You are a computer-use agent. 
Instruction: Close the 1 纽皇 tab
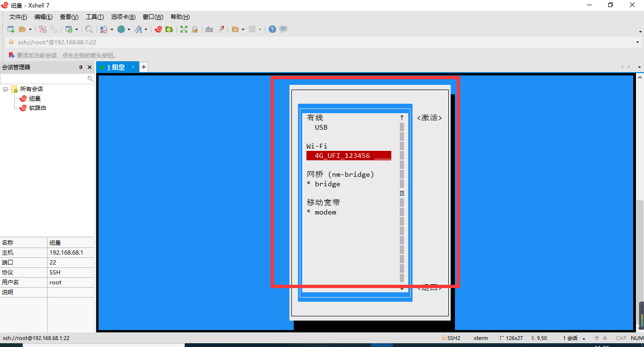coord(133,67)
